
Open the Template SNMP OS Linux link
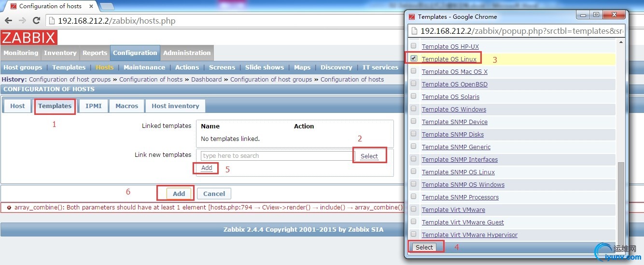[458, 172]
